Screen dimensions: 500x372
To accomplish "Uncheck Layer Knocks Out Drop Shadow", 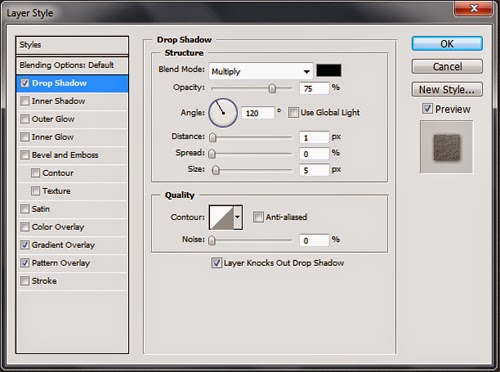I will tap(217, 263).
